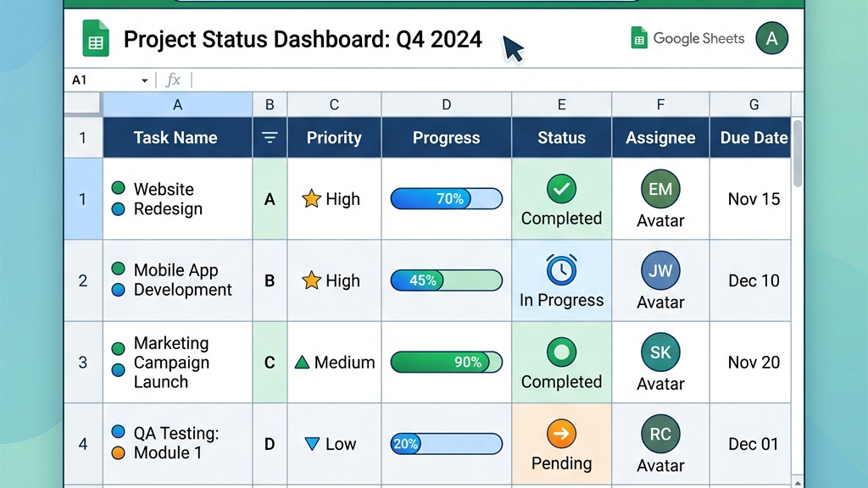868x488 pixels.
Task: Click the fx function icon in formula bar
Action: tap(173, 80)
